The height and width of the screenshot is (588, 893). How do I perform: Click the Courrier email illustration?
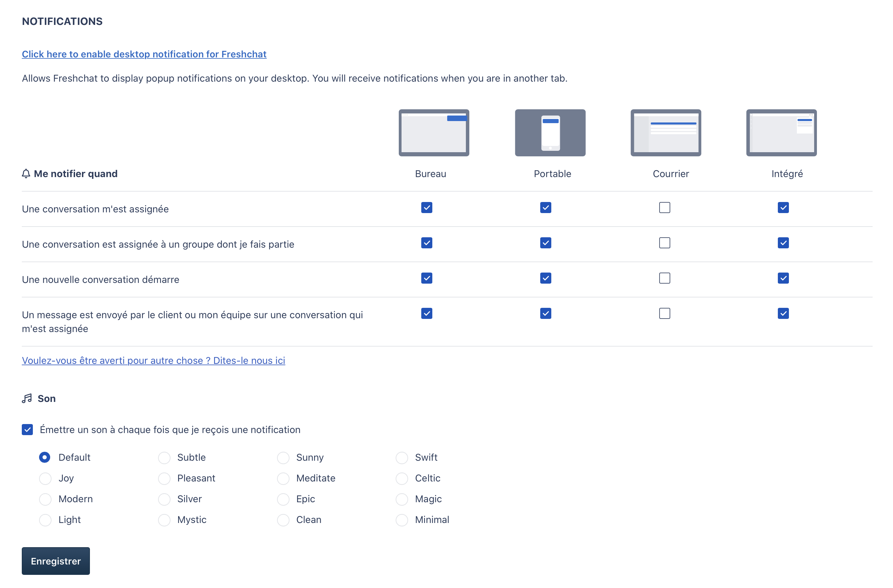666,133
